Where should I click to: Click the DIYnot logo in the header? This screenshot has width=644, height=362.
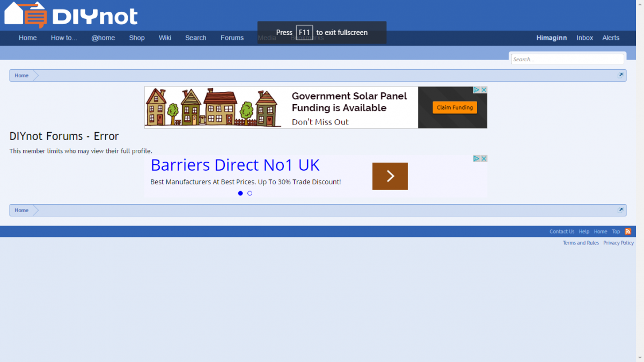point(71,15)
